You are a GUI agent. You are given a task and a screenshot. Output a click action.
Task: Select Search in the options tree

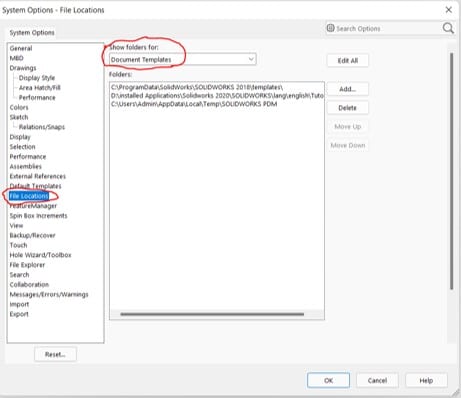click(x=19, y=275)
